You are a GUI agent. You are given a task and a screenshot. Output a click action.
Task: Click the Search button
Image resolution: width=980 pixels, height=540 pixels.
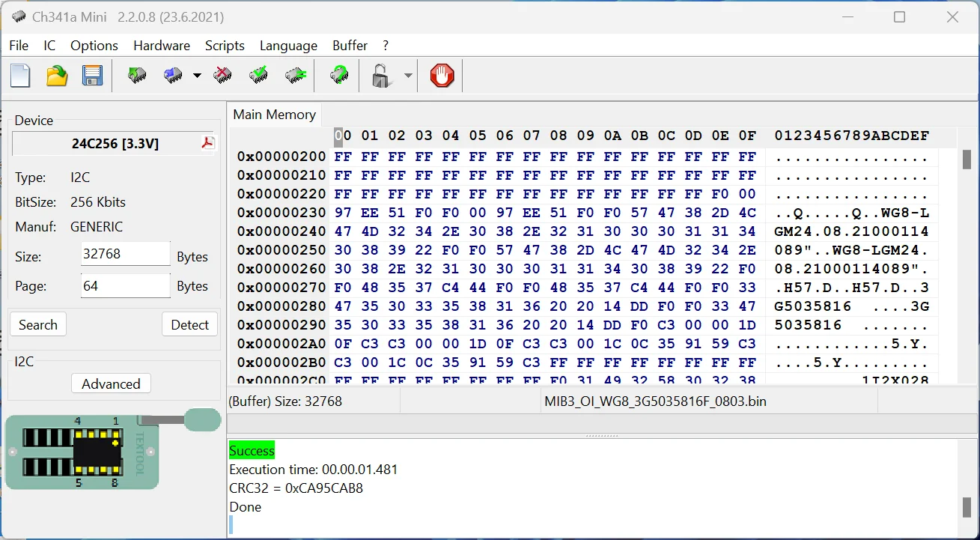coord(38,324)
